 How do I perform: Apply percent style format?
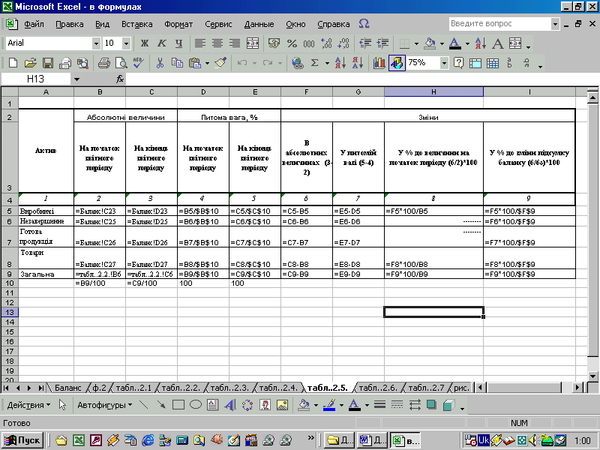tap(292, 44)
